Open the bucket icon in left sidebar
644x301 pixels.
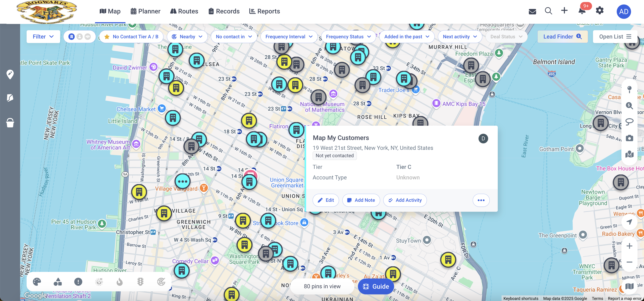click(x=10, y=123)
